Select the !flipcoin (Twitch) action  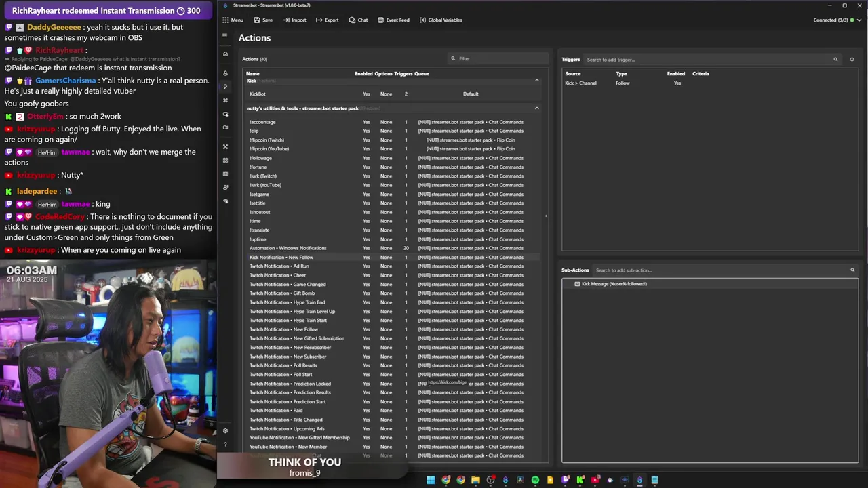(393, 140)
